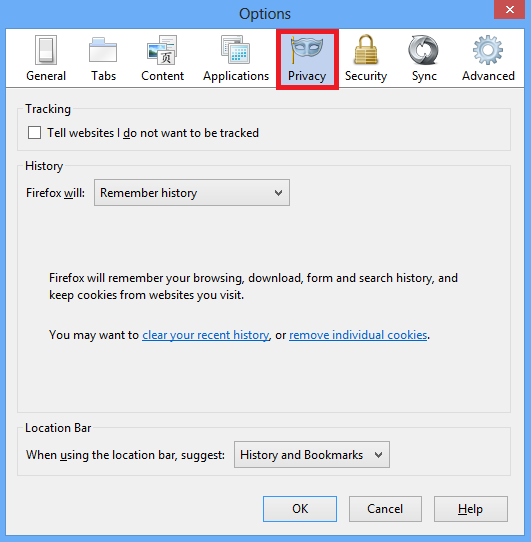Image resolution: width=531 pixels, height=542 pixels.
Task: Close the Options dialog window
Action: click(510, 9)
